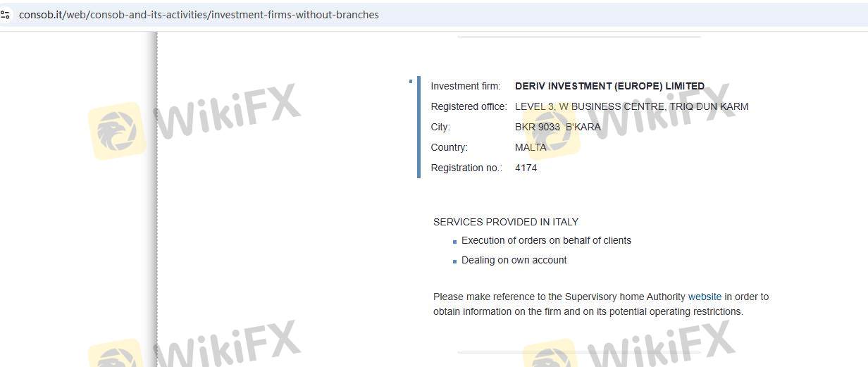This screenshot has width=868, height=367.
Task: Click the SERVICES PROVIDED IN ITALY heading
Action: 506,222
